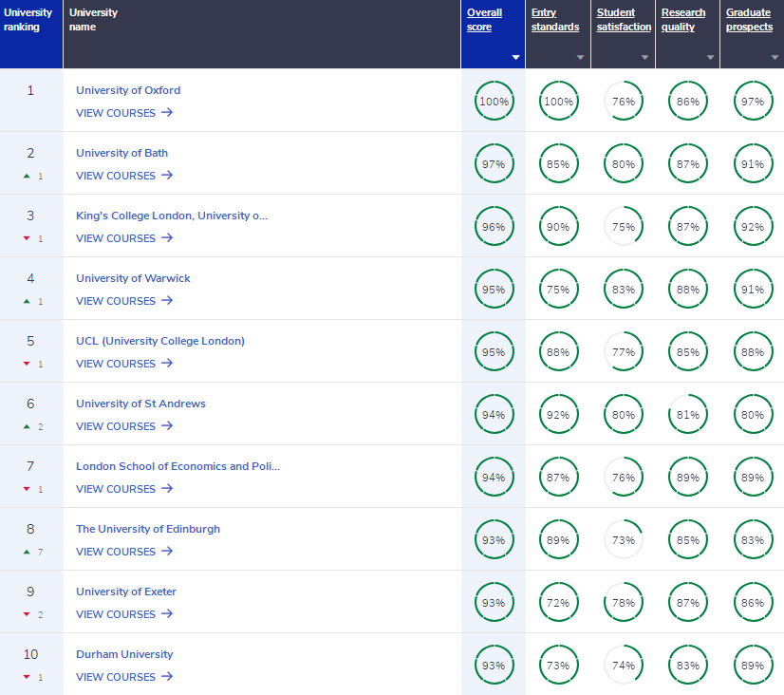Click the University ranking column header

[x=31, y=34]
